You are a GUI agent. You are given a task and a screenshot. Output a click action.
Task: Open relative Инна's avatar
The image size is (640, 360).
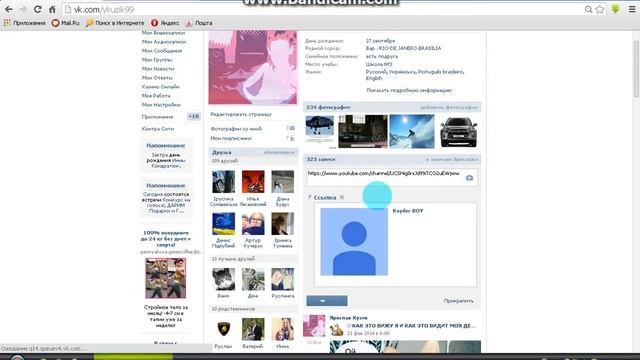tap(282, 329)
